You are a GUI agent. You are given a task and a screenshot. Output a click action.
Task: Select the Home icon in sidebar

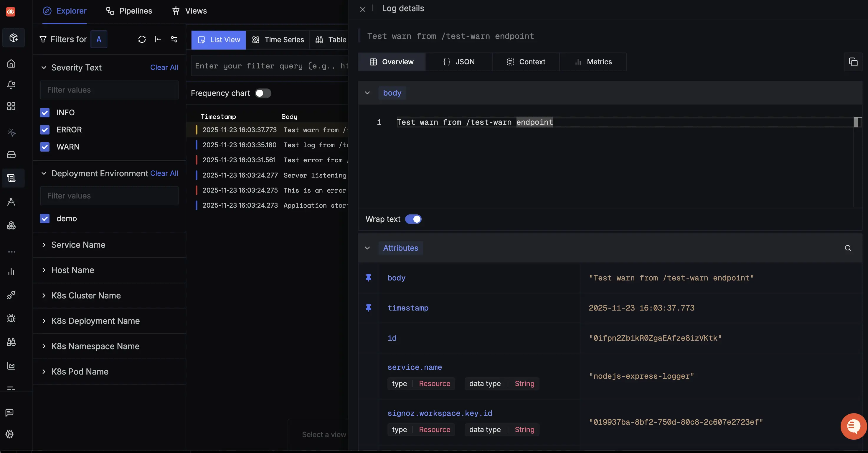pyautogui.click(x=11, y=63)
